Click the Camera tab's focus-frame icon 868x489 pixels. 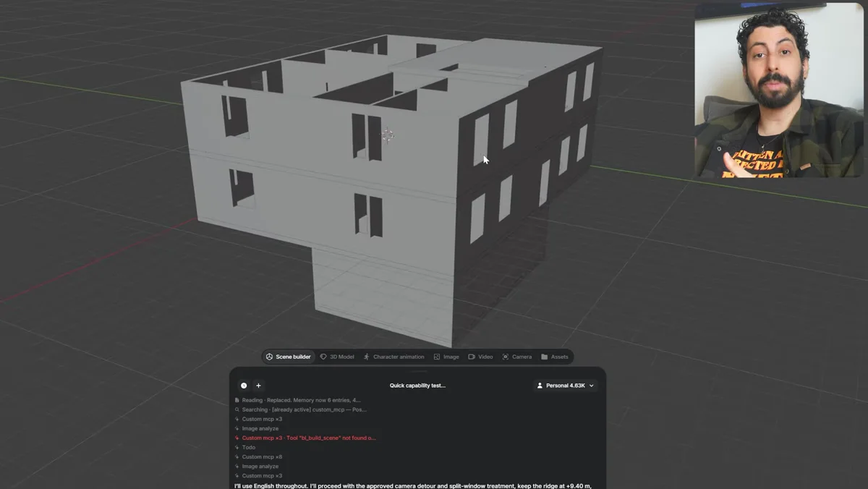coord(506,357)
